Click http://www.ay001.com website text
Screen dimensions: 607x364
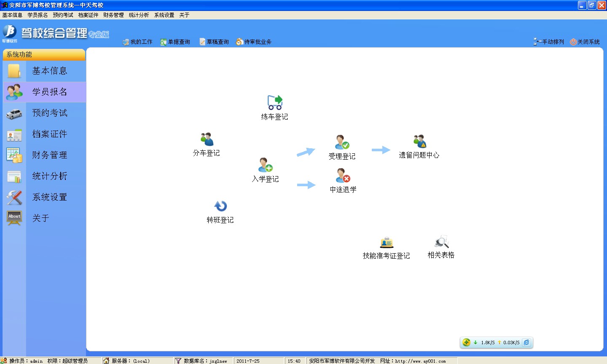click(420, 361)
